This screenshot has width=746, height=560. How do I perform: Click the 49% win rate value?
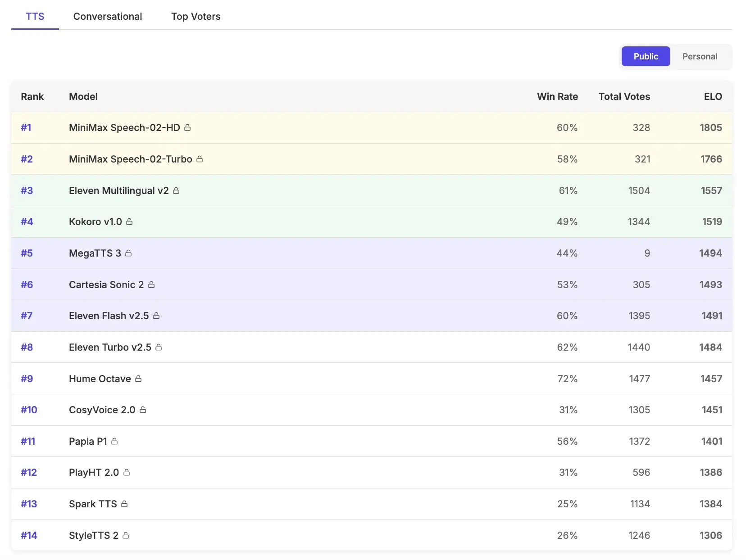tap(567, 222)
